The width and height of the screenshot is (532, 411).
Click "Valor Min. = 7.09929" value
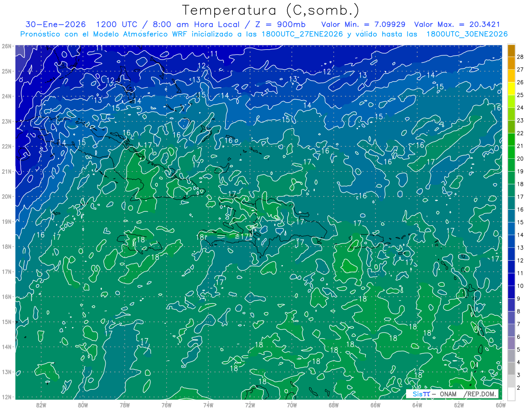363,25
